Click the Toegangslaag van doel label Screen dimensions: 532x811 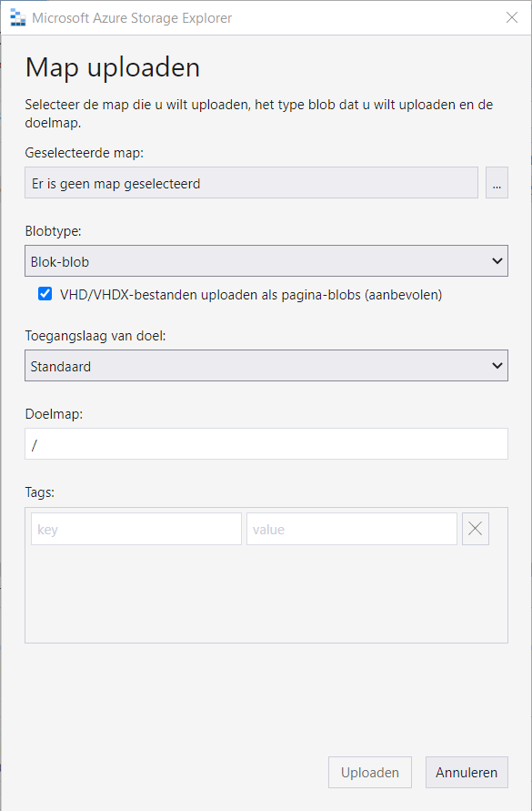95,336
